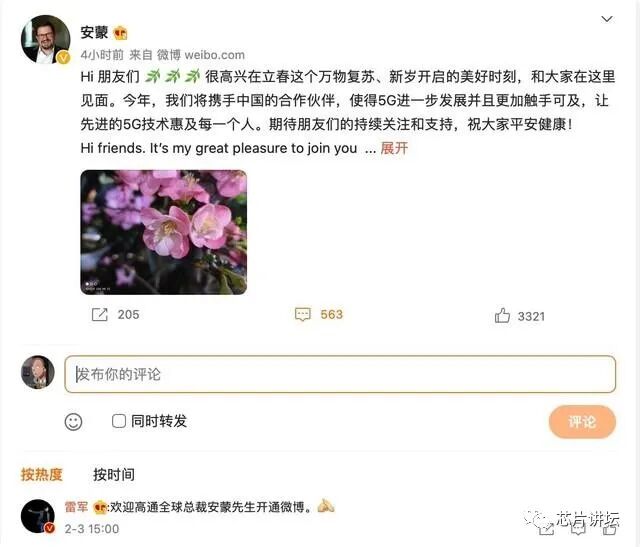The height and width of the screenshot is (547, 640).
Task: Focus the 发布你的评论 comment field
Action: click(340, 374)
